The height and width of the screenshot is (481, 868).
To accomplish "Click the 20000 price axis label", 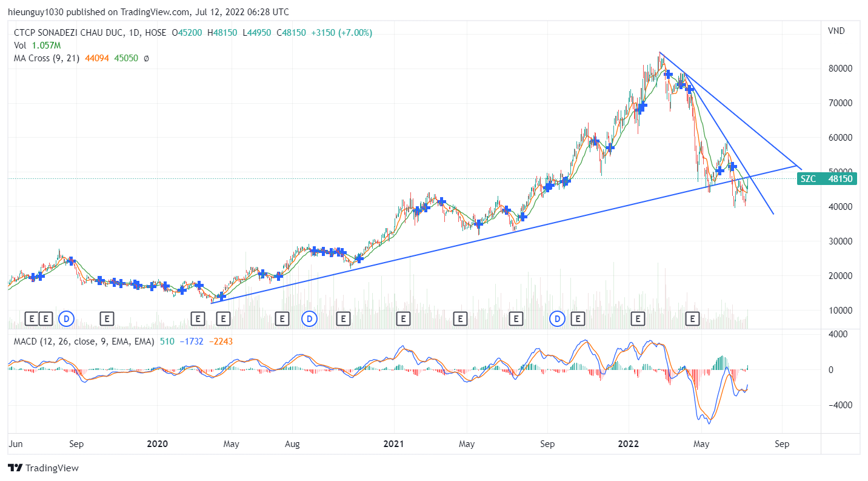I will pos(841,276).
